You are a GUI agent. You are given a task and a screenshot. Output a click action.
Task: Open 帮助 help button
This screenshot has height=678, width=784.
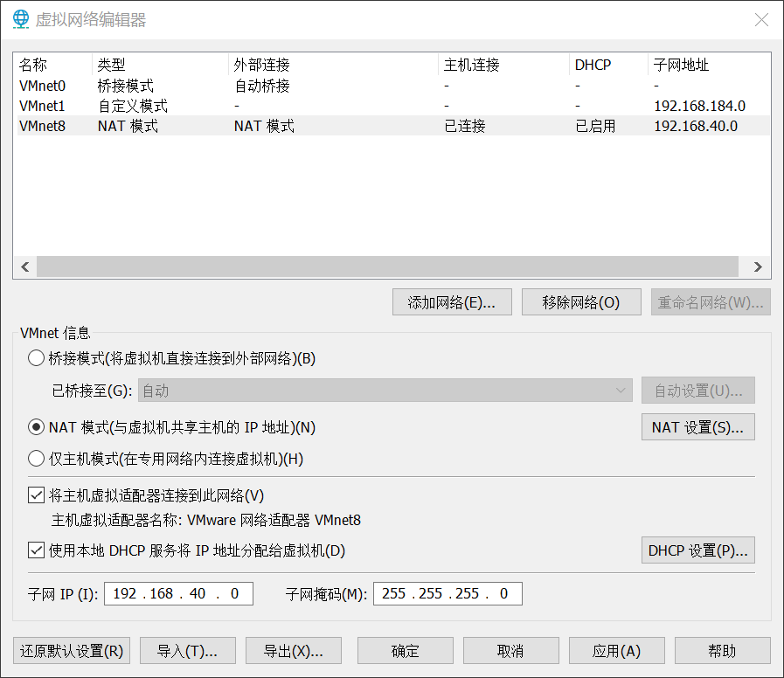pos(723,651)
